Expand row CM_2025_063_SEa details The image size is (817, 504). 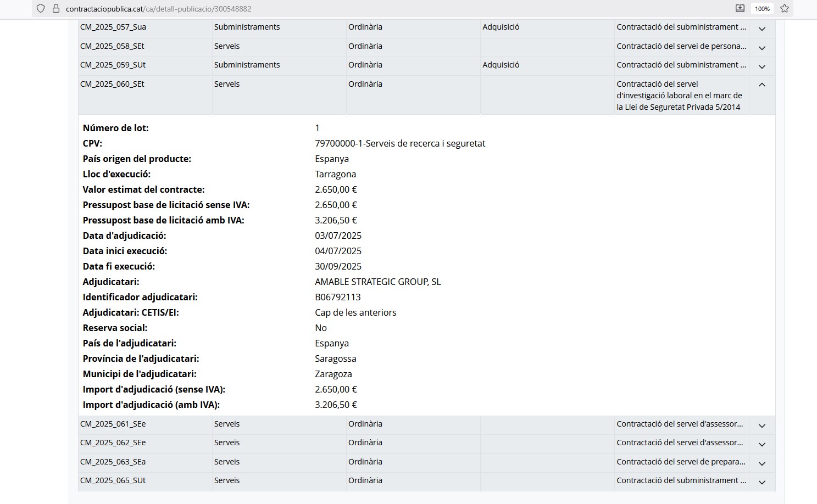tap(762, 463)
